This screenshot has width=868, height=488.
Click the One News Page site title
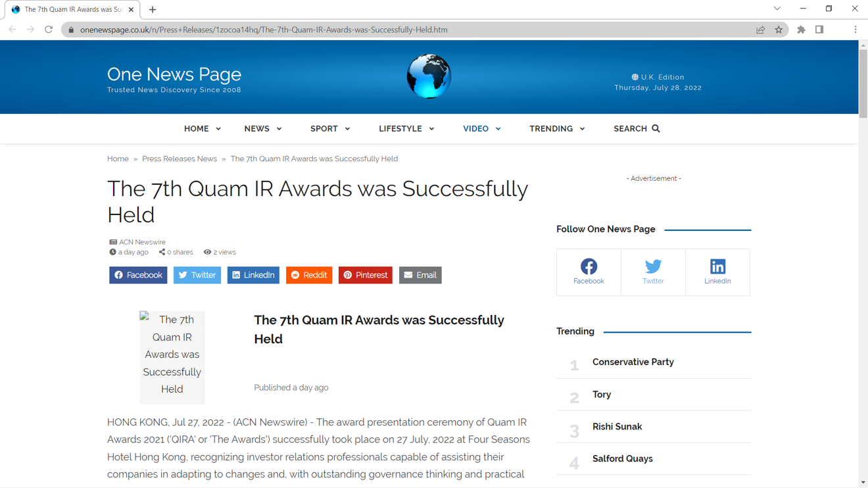point(174,74)
